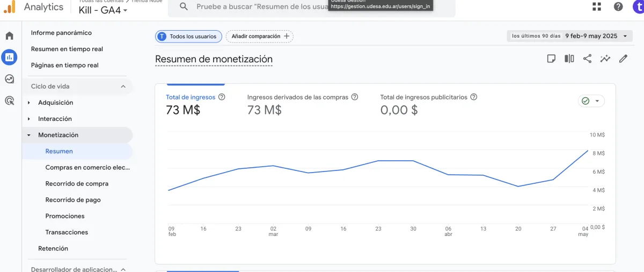This screenshot has width=644, height=272.
Task: Click the search magnifier icon
Action: [x=184, y=6]
